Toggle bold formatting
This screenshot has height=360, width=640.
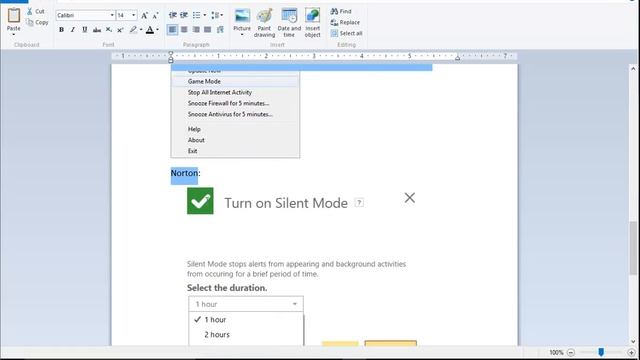[61, 29]
